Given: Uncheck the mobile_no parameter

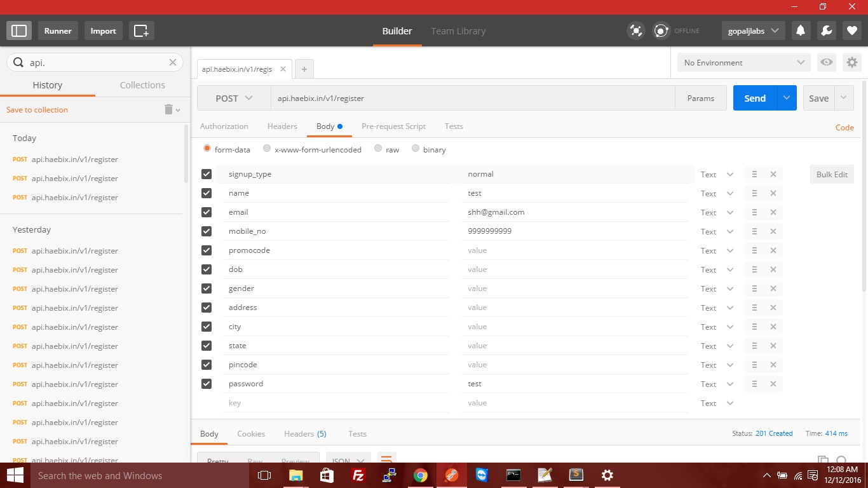Looking at the screenshot, I should point(207,231).
